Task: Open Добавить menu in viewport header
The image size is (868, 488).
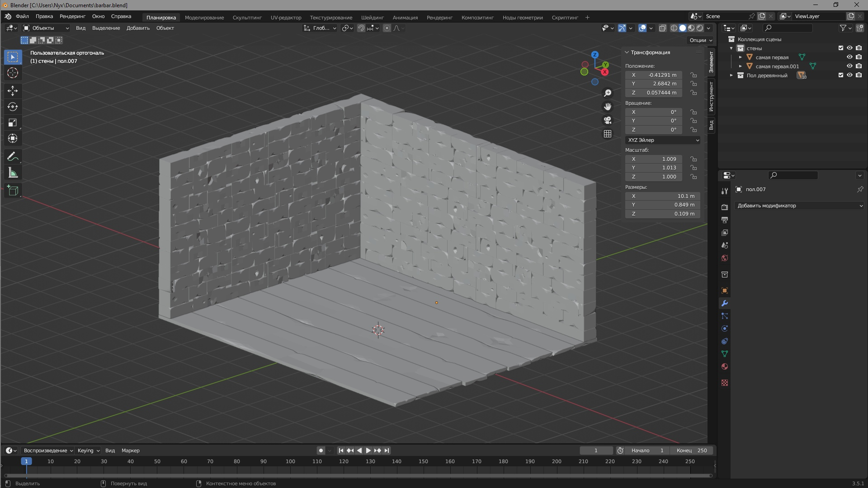Action: [x=138, y=28]
